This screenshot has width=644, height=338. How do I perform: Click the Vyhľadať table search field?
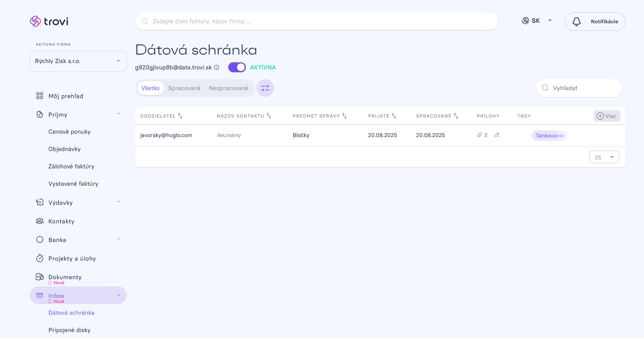579,88
